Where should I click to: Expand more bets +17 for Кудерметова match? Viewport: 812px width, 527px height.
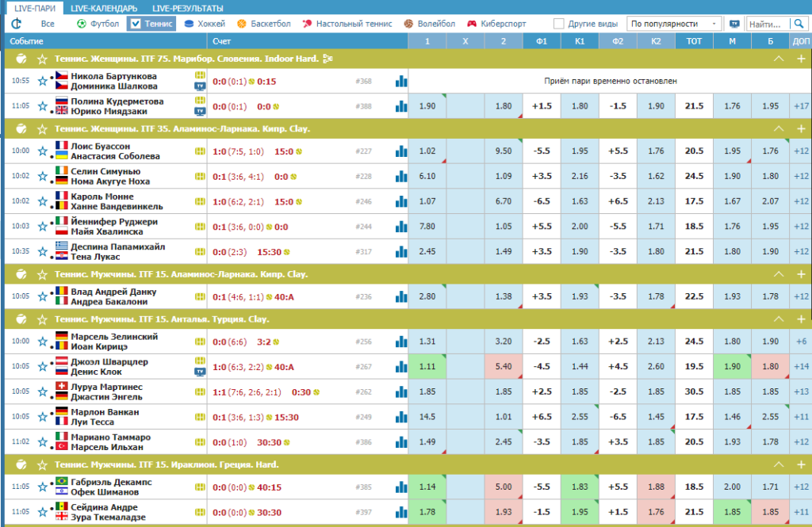click(x=801, y=106)
